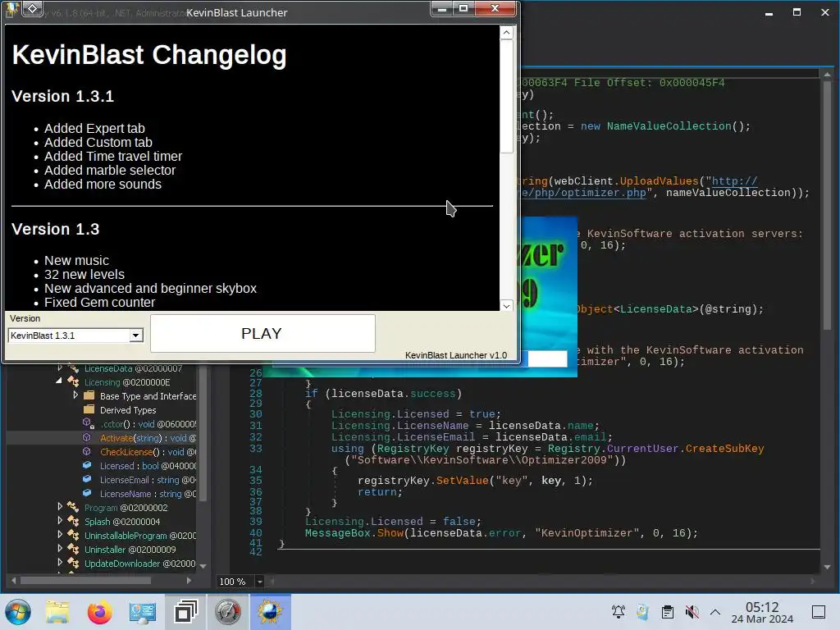Click the UploadValues method call in code

(x=659, y=181)
